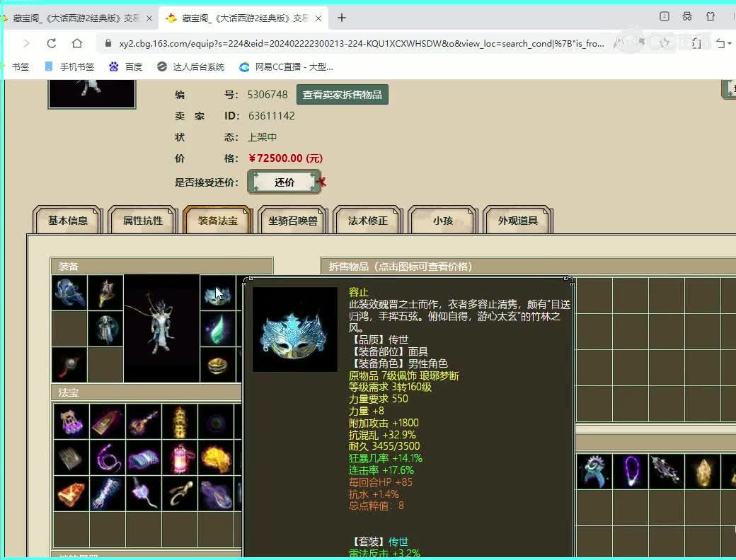Open the 百度 bookmark
The image size is (736, 560).
tap(126, 67)
